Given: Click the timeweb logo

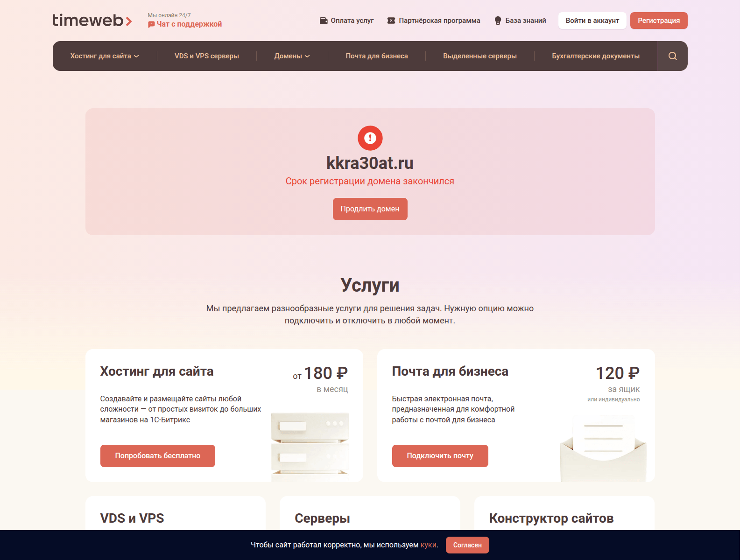Looking at the screenshot, I should (92, 21).
